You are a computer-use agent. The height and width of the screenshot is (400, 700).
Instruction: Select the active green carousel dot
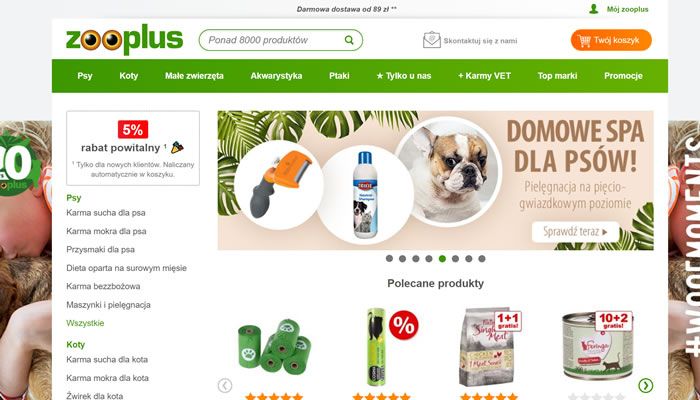point(442,258)
